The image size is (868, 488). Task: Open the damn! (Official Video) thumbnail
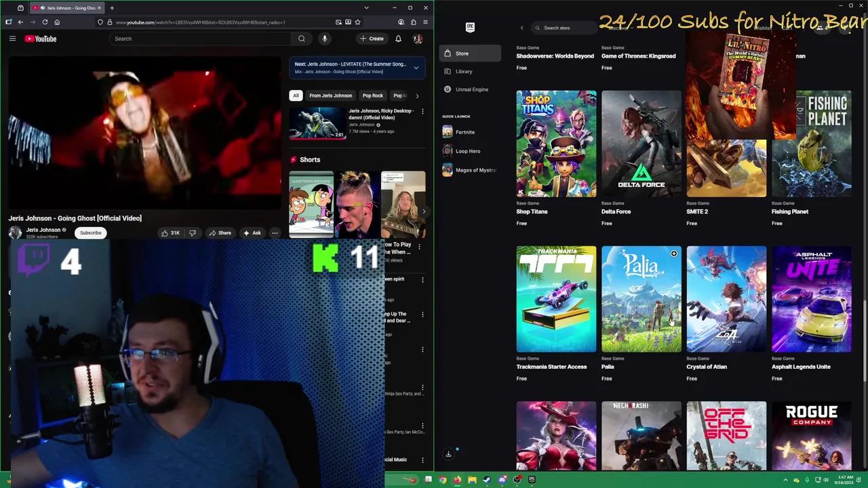(318, 123)
